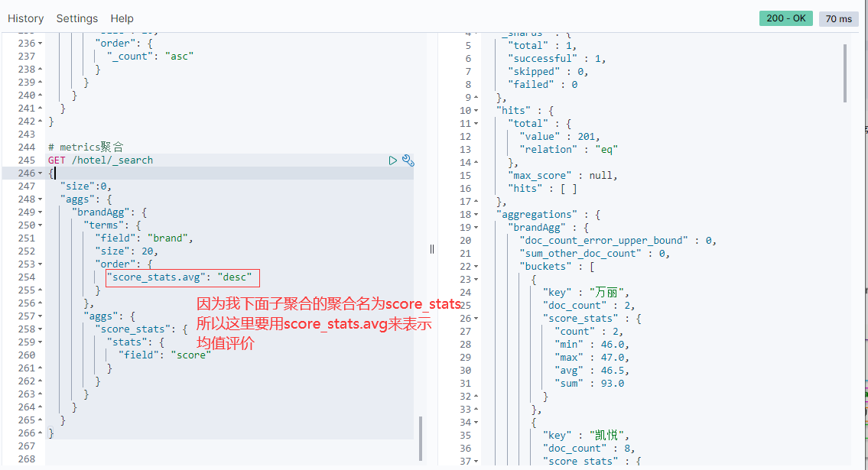Click "sum_other_doc_count" : 0 in response

coord(594,254)
